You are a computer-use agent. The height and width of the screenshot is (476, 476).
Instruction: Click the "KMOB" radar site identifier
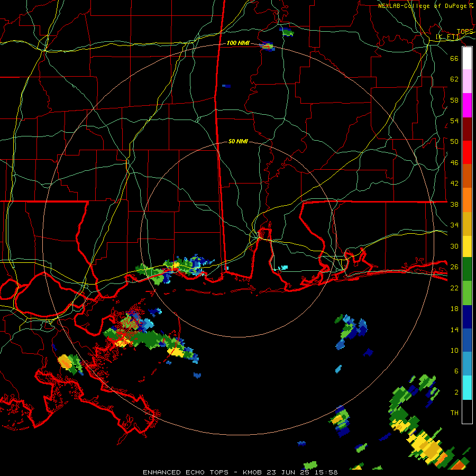[252, 472]
